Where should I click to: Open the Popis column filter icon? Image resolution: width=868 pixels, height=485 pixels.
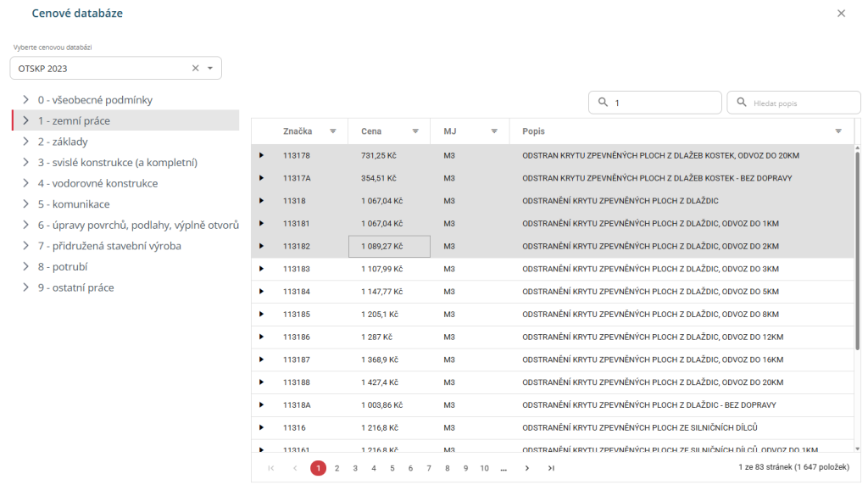click(838, 131)
